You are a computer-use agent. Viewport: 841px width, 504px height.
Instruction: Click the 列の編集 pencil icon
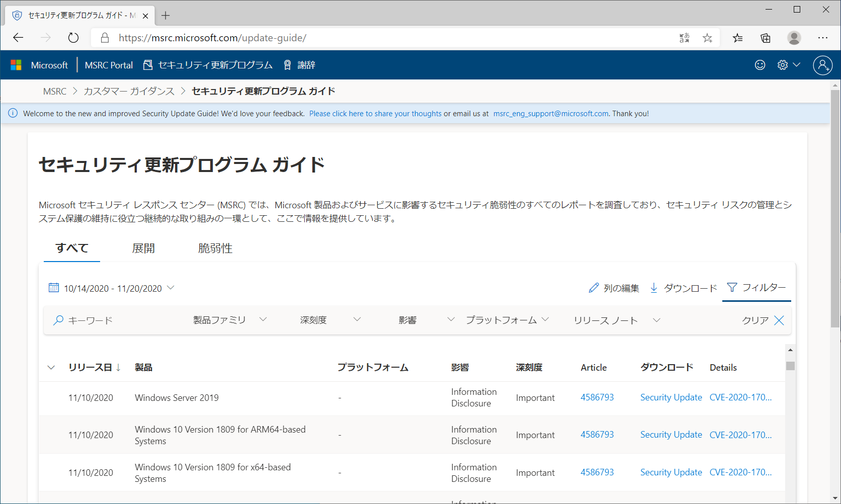(x=594, y=288)
